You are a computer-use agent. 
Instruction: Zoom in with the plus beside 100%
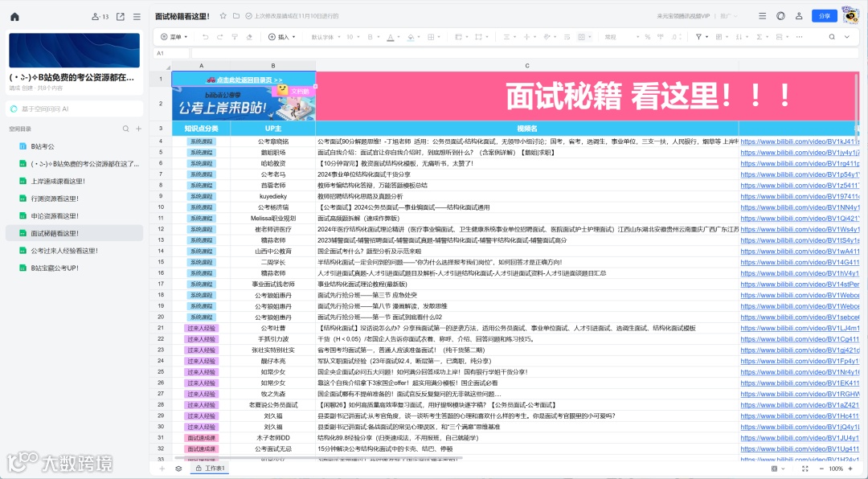coord(851,469)
